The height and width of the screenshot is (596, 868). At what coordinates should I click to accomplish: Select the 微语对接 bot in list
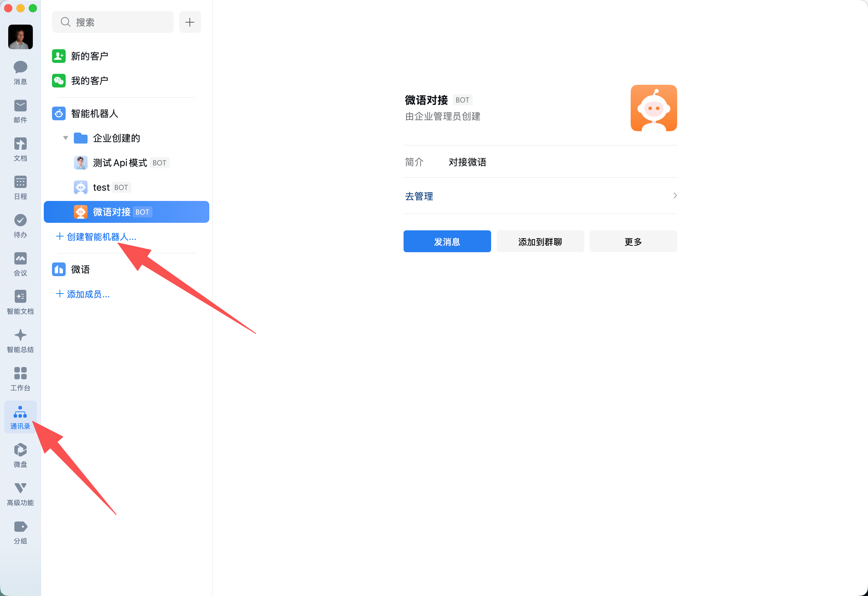tap(126, 212)
